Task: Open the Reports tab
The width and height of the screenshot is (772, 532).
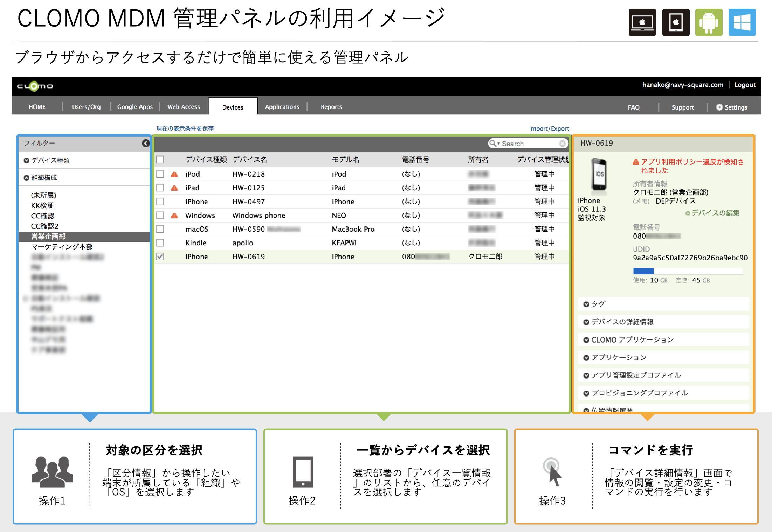Action: click(x=331, y=107)
